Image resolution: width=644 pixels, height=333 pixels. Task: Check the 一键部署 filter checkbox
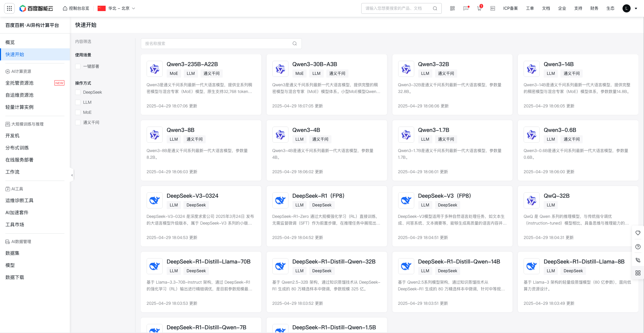coord(78,66)
